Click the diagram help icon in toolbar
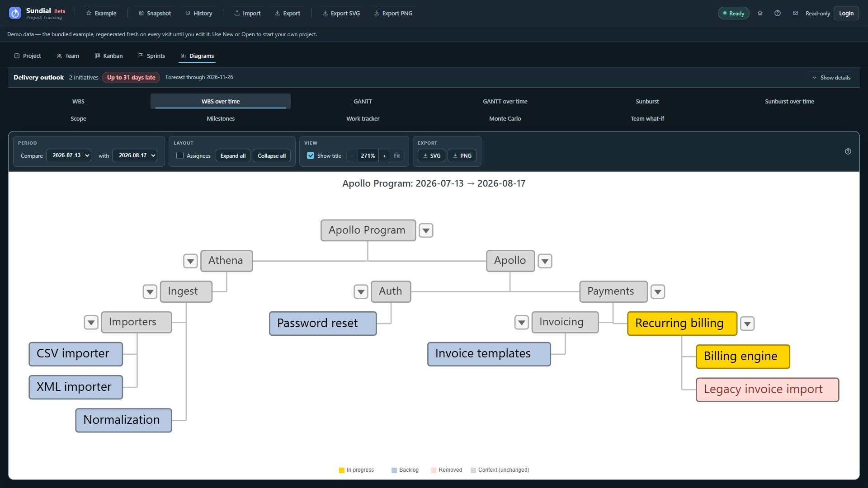 pos(848,151)
